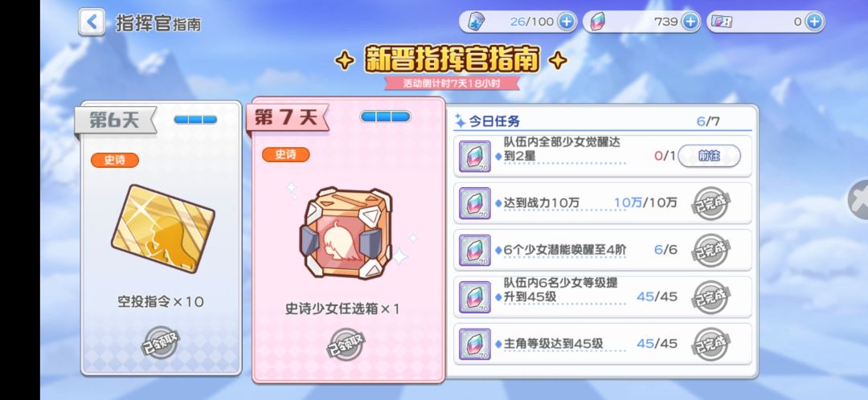Tap the gem reward icon for 主角等级达到45级
Image resolution: width=868 pixels, height=400 pixels.
474,344
